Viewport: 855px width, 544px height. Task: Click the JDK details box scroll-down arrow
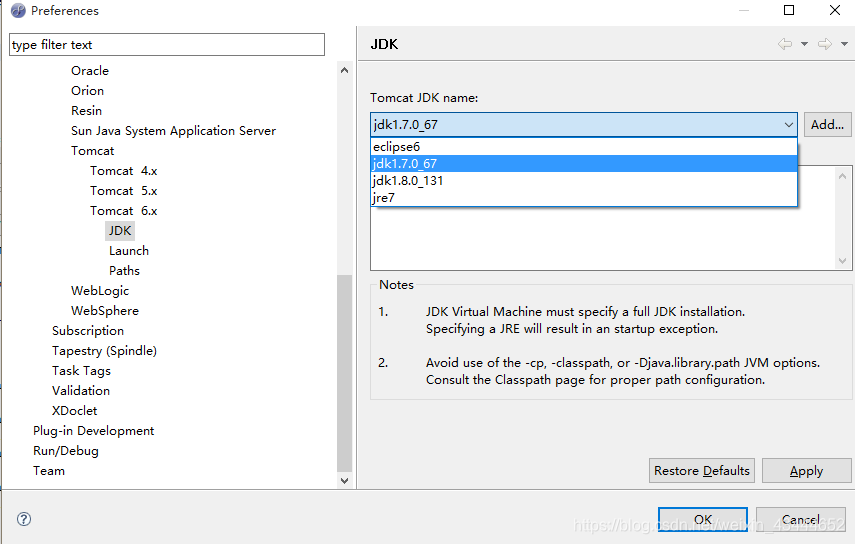point(842,261)
